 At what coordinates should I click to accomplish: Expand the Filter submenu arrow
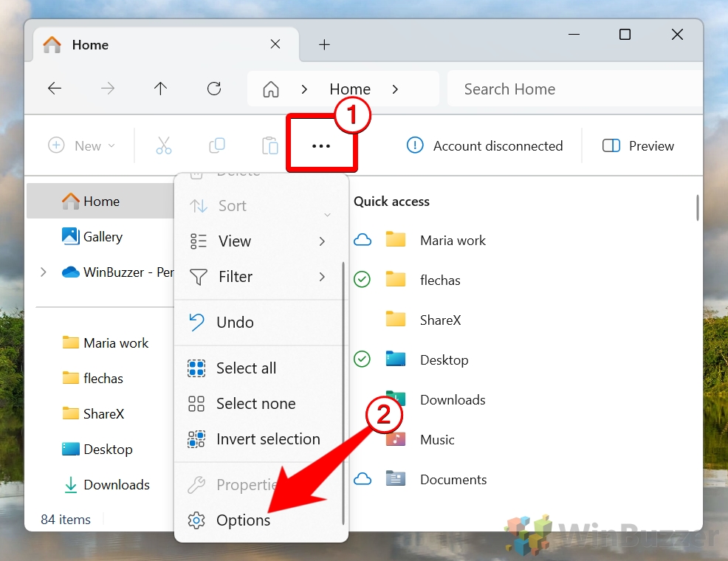click(322, 277)
